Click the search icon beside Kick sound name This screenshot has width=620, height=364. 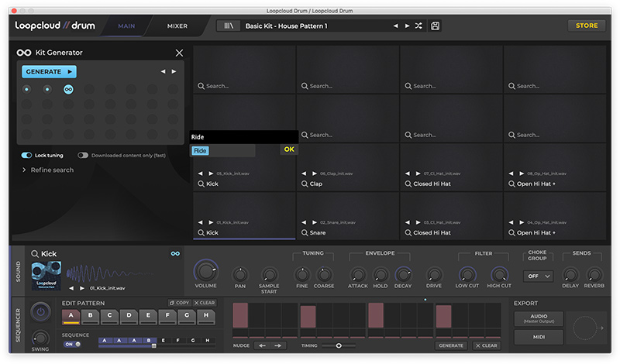(35, 254)
